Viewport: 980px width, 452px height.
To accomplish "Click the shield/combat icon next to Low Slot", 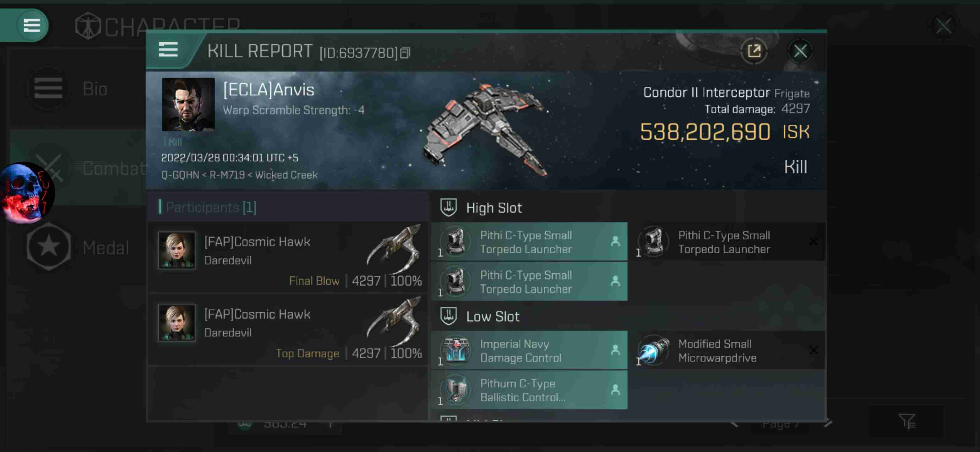I will [x=449, y=316].
